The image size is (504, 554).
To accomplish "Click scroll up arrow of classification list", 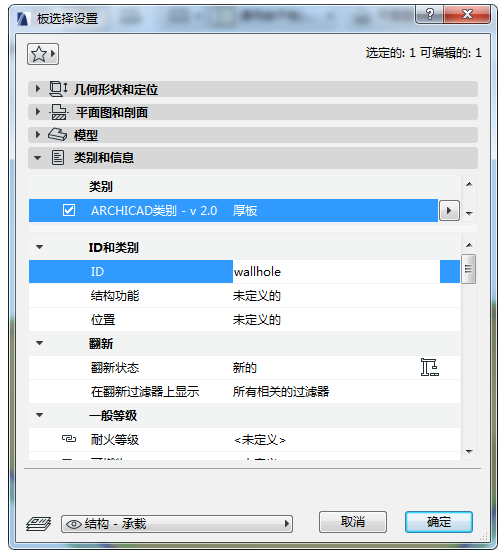I will 469,184.
